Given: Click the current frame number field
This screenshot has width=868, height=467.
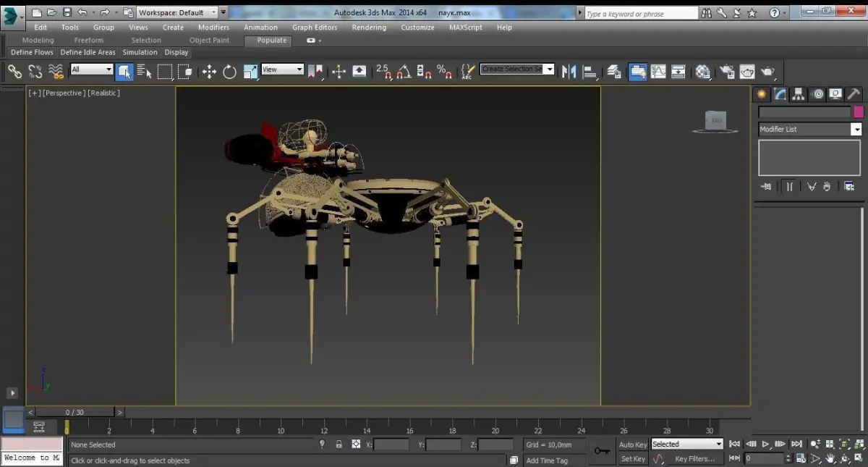Looking at the screenshot, I should click(765, 458).
